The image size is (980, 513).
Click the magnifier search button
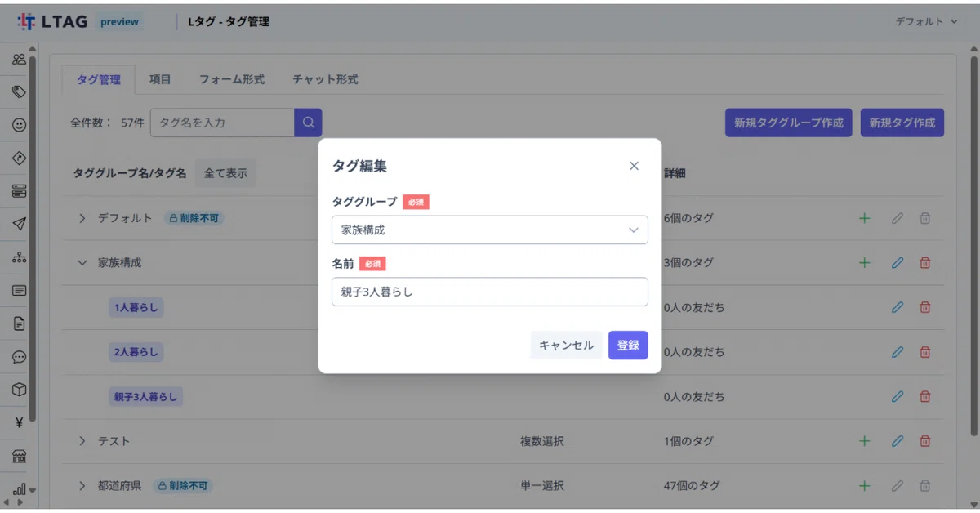click(308, 123)
